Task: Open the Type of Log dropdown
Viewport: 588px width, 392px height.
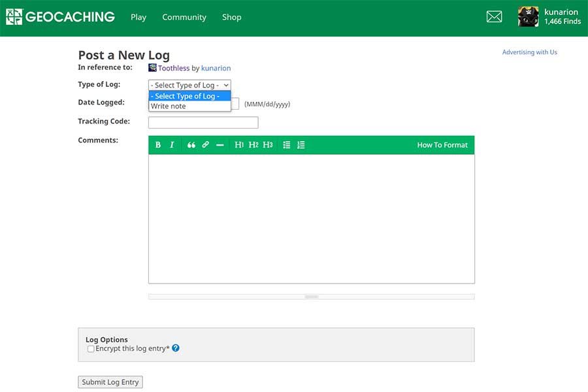Action: point(189,85)
